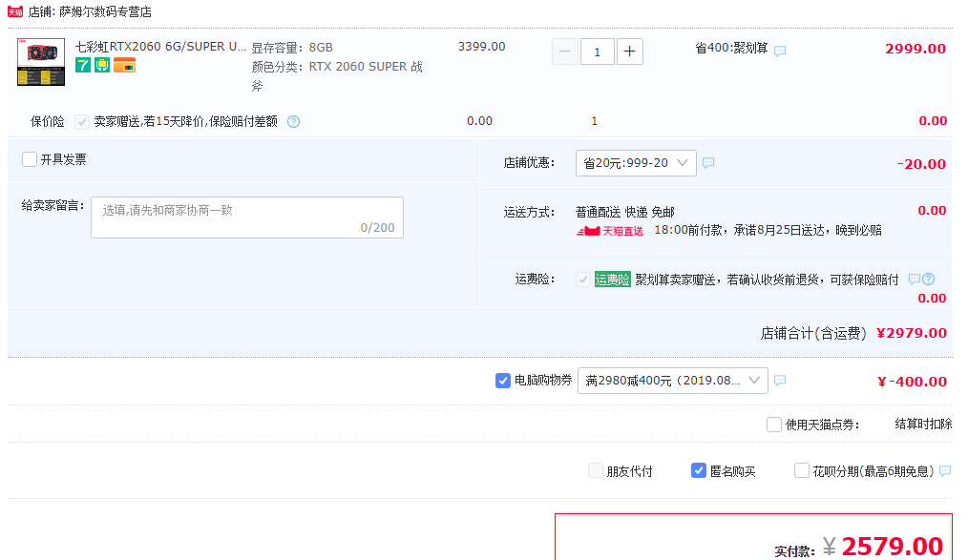This screenshot has width=968, height=560.
Task: Decrease quantity with the minus button
Action: (565, 52)
